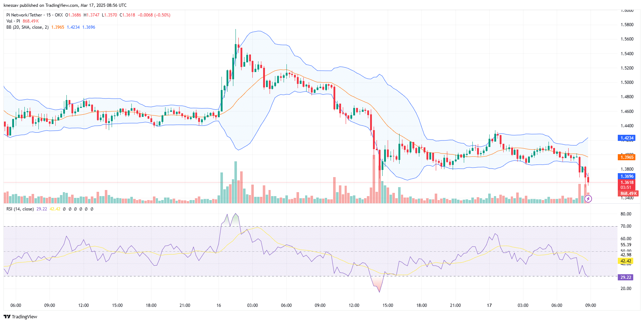Click the C1.3618 close value in legend
The image size is (644, 323).
(127, 15)
